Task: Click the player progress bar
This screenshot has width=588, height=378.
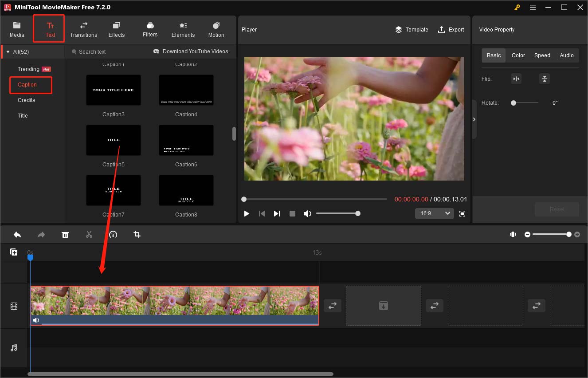Action: (315, 199)
